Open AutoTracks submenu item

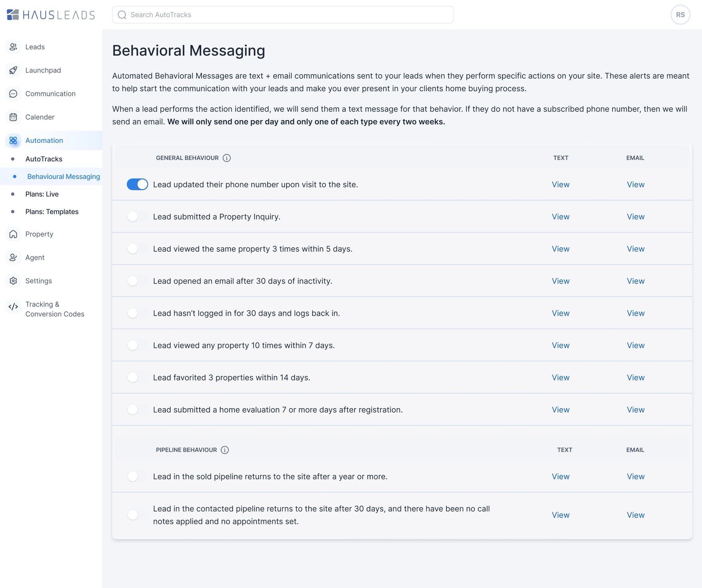click(44, 159)
